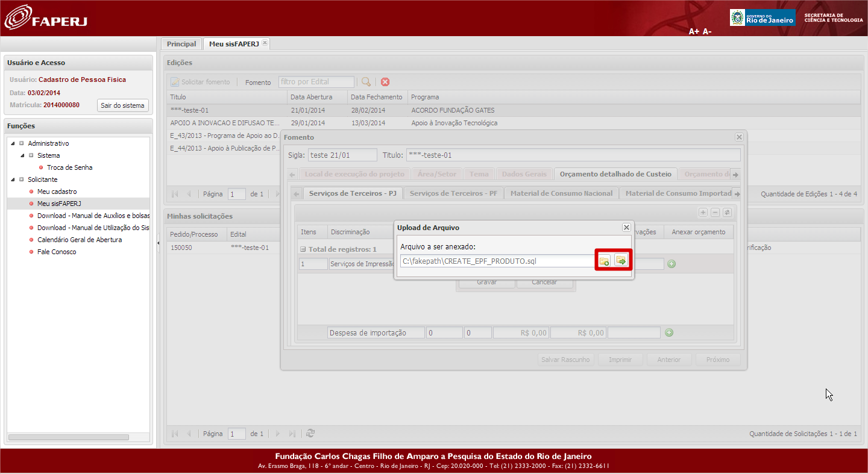Click the Solicitar fomento toolbar button
This screenshot has height=474, width=868.
click(200, 82)
